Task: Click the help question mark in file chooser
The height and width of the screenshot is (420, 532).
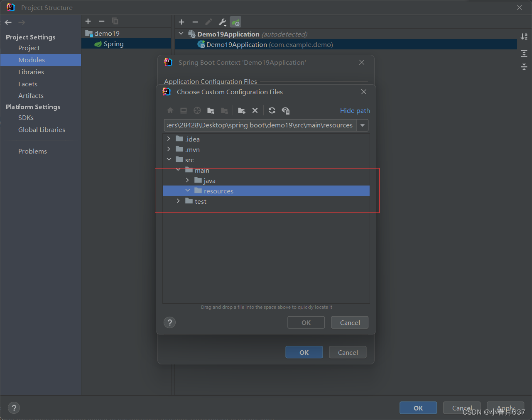Action: pyautogui.click(x=169, y=322)
